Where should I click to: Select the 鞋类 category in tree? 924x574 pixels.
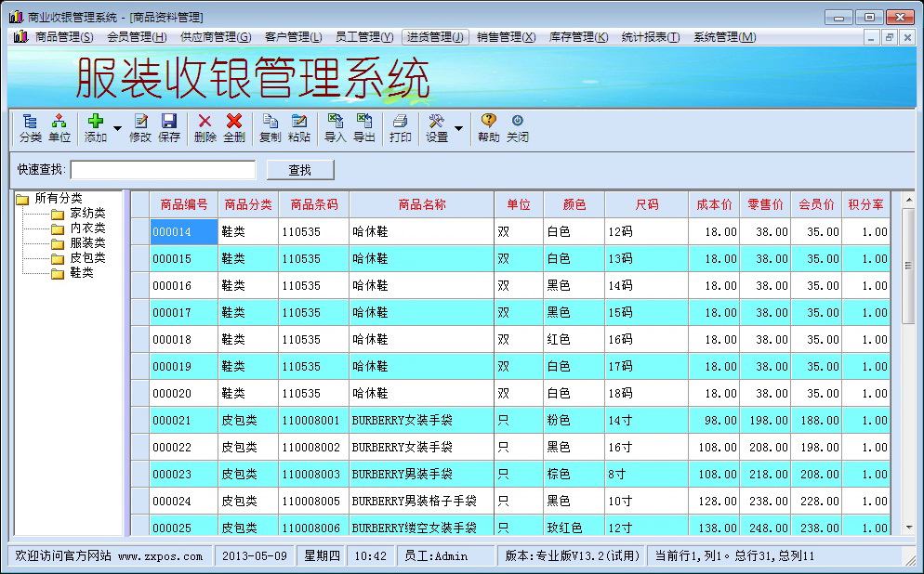click(x=82, y=273)
